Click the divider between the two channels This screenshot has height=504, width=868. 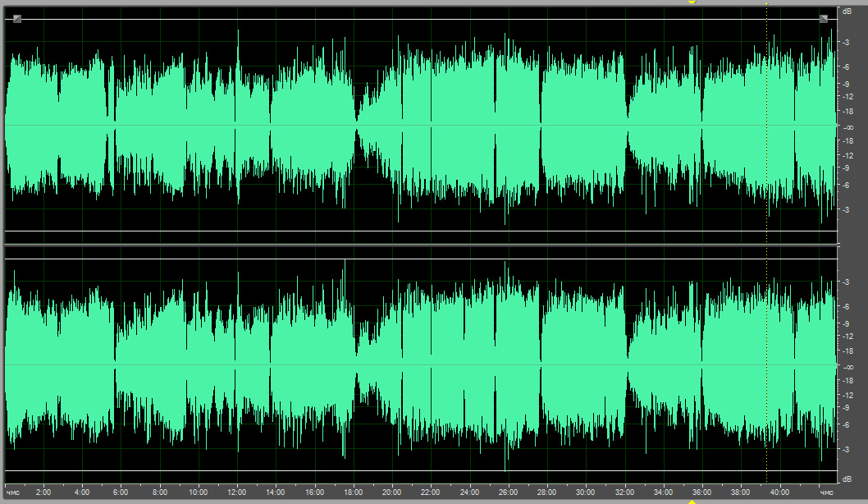click(420, 245)
